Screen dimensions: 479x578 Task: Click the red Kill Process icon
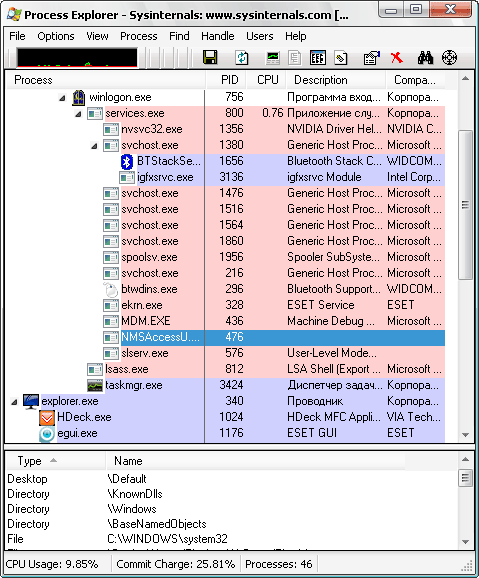397,58
